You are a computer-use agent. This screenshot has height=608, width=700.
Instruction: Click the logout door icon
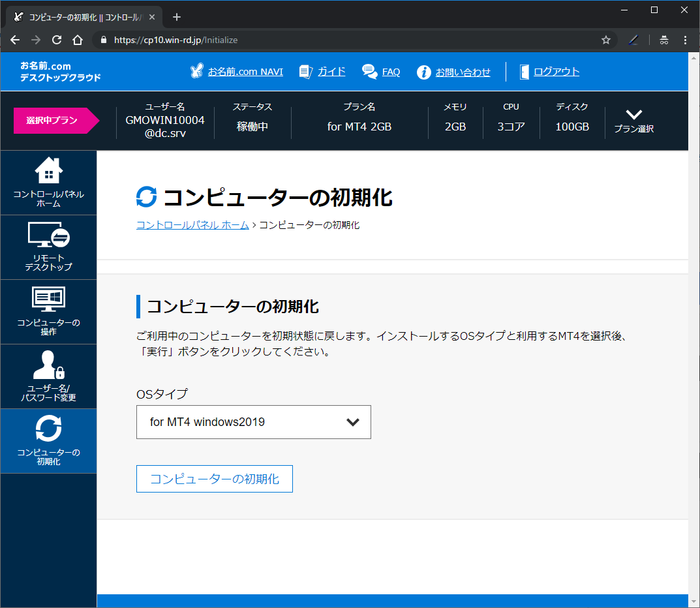525,72
